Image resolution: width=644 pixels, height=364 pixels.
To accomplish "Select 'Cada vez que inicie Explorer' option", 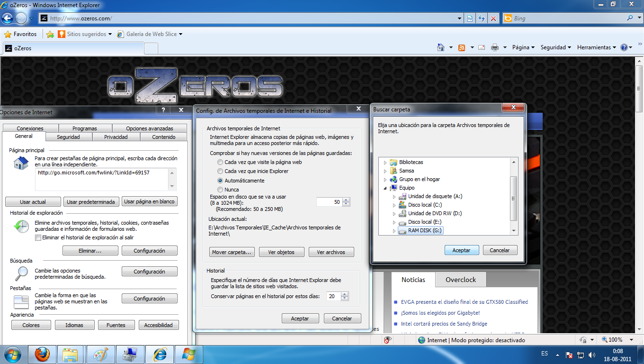I will 220,171.
